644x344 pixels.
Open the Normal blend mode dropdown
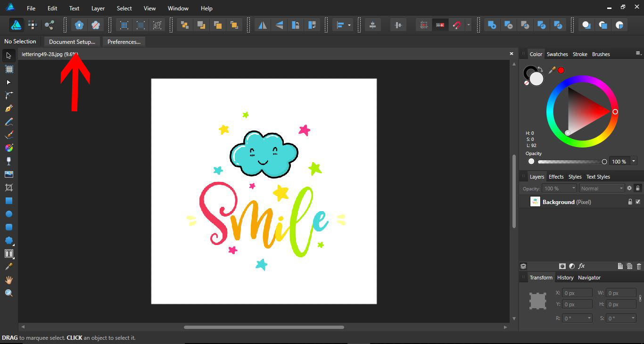point(602,188)
